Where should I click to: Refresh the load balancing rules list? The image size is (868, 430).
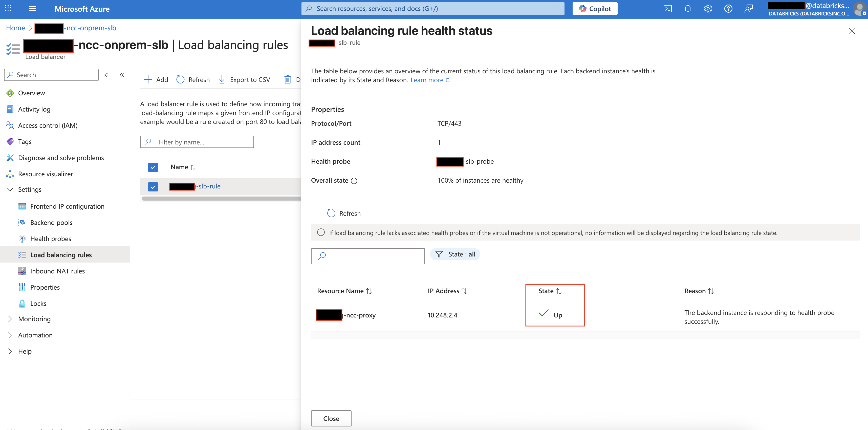(x=193, y=79)
